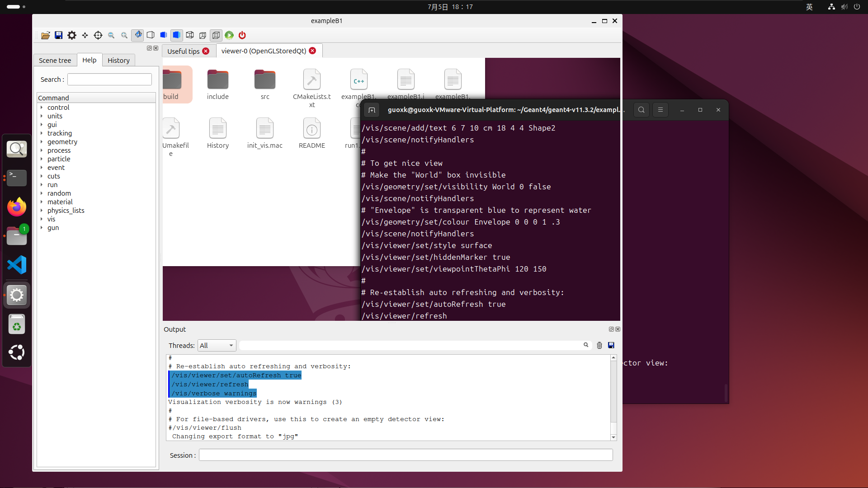Toggle solid surface rendering (blue cube icon)
Screen dimensions: 868x488
pyautogui.click(x=177, y=35)
